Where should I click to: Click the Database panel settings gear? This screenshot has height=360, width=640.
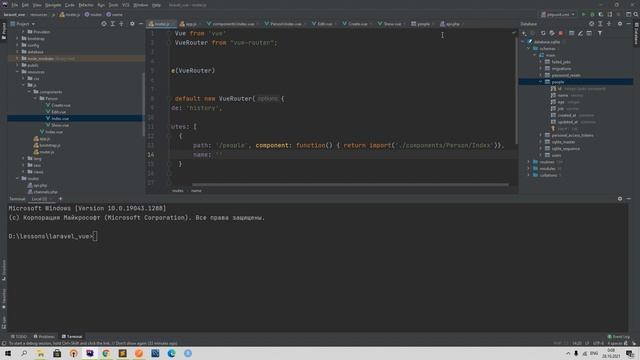(620, 24)
